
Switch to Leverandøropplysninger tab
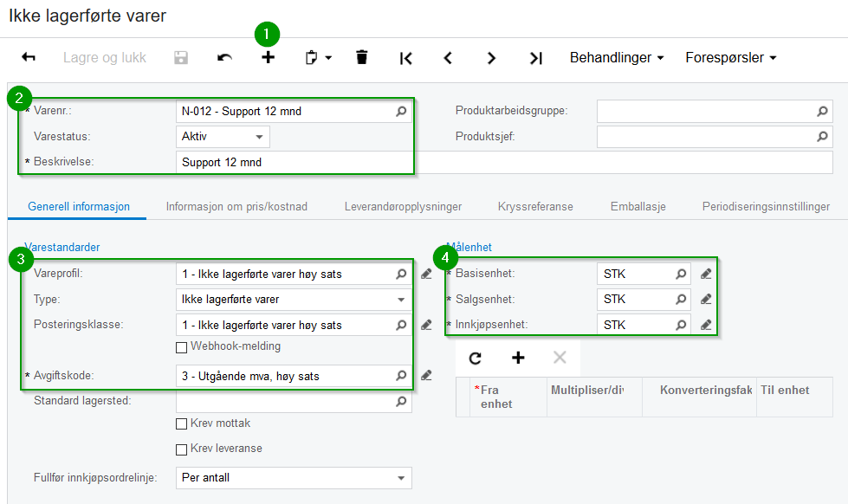pyautogui.click(x=403, y=206)
